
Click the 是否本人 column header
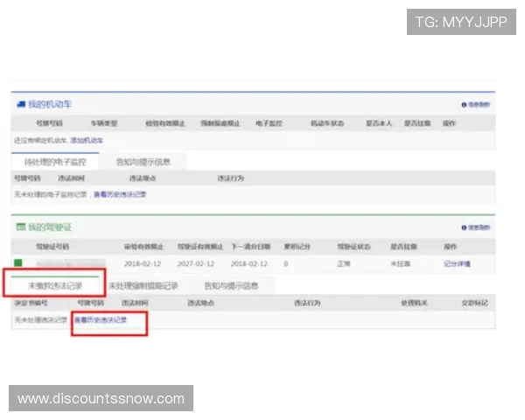click(379, 123)
